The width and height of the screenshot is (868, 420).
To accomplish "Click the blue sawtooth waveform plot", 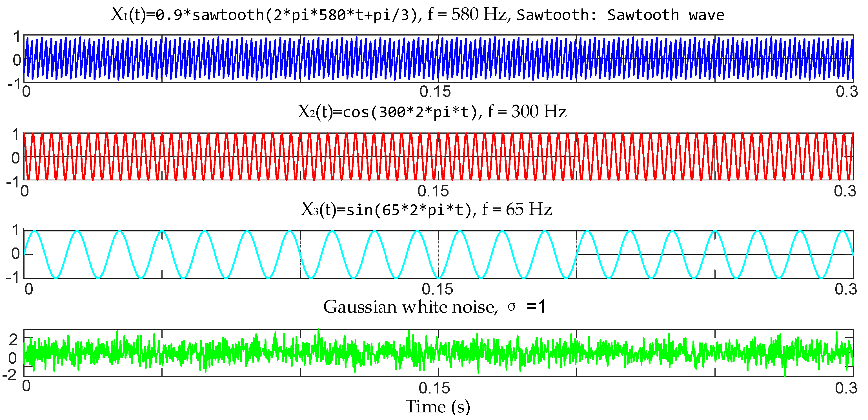I will click(438, 59).
